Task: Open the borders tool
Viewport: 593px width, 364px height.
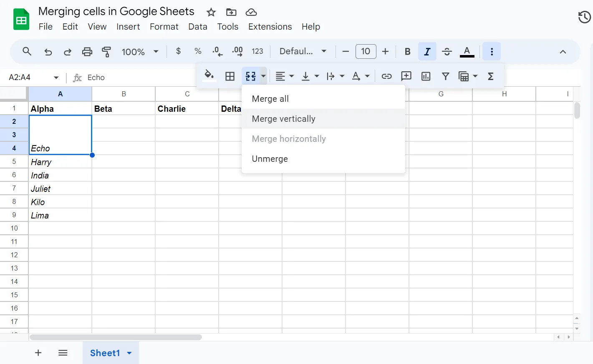Action: (x=230, y=76)
